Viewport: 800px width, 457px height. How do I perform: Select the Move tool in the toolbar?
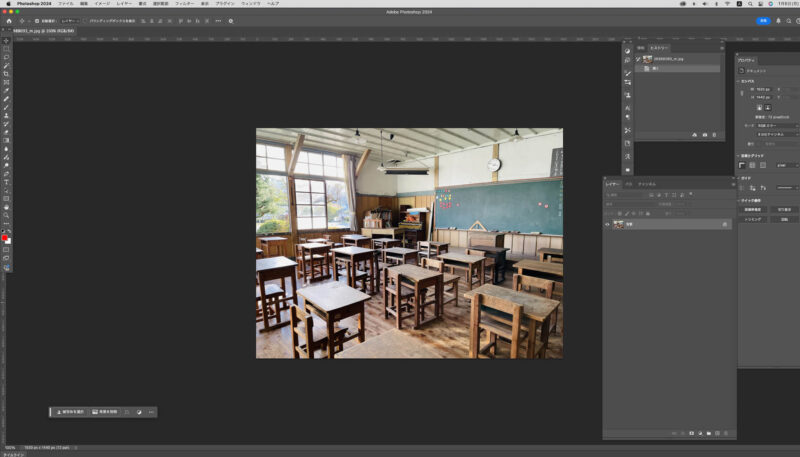[x=6, y=41]
